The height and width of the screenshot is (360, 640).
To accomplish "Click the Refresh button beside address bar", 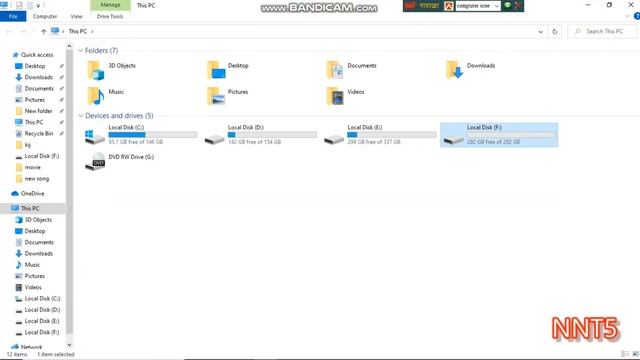I will tap(554, 31).
